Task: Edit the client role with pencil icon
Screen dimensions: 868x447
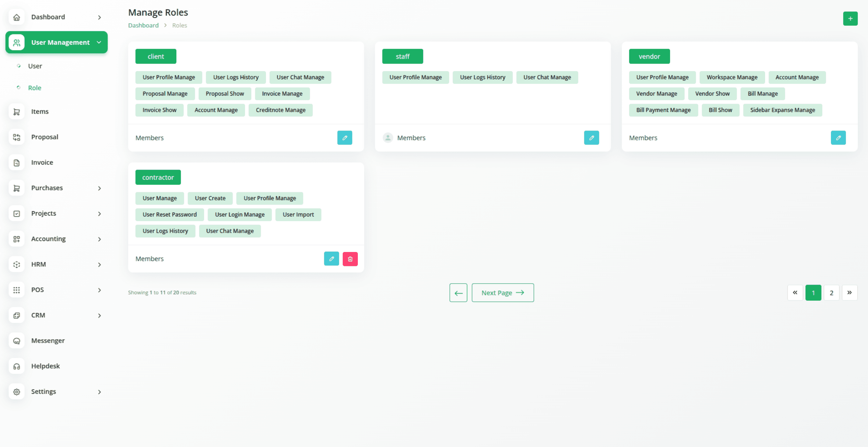Action: pyautogui.click(x=344, y=138)
